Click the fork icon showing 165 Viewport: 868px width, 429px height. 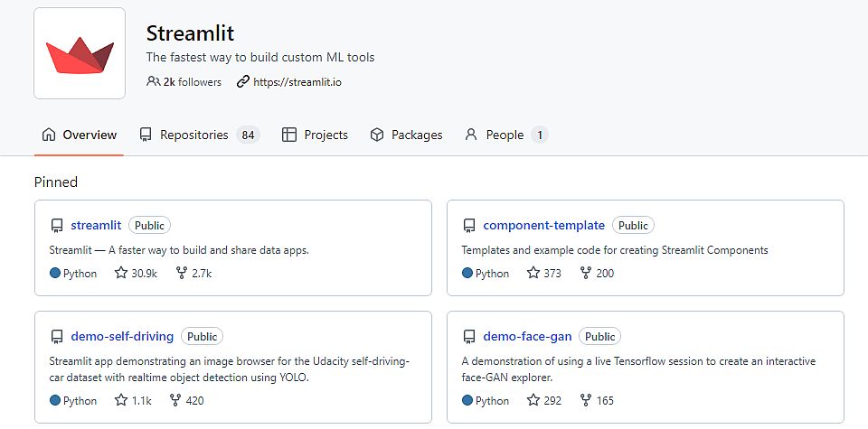click(586, 400)
